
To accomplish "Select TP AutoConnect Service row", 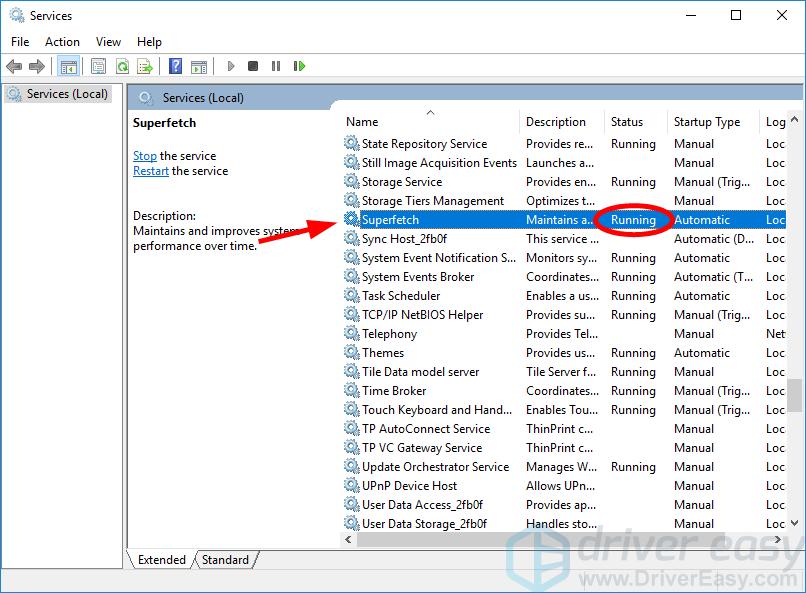I will pos(564,429).
